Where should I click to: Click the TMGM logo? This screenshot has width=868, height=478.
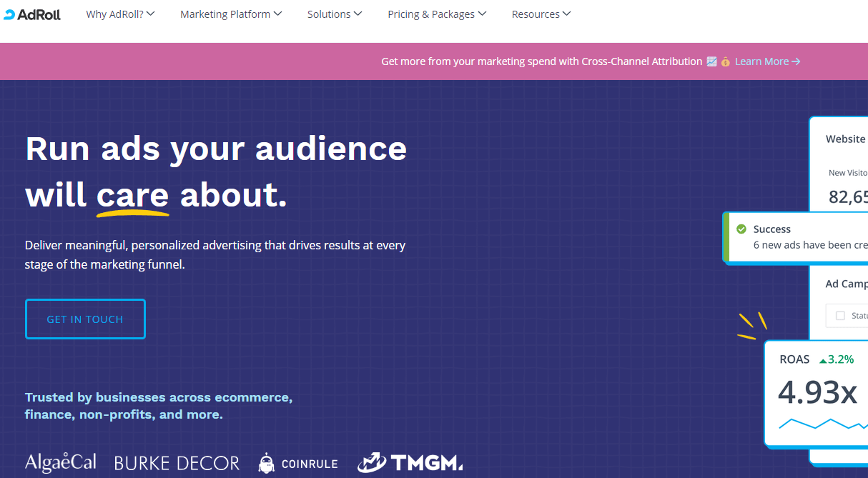coord(410,463)
